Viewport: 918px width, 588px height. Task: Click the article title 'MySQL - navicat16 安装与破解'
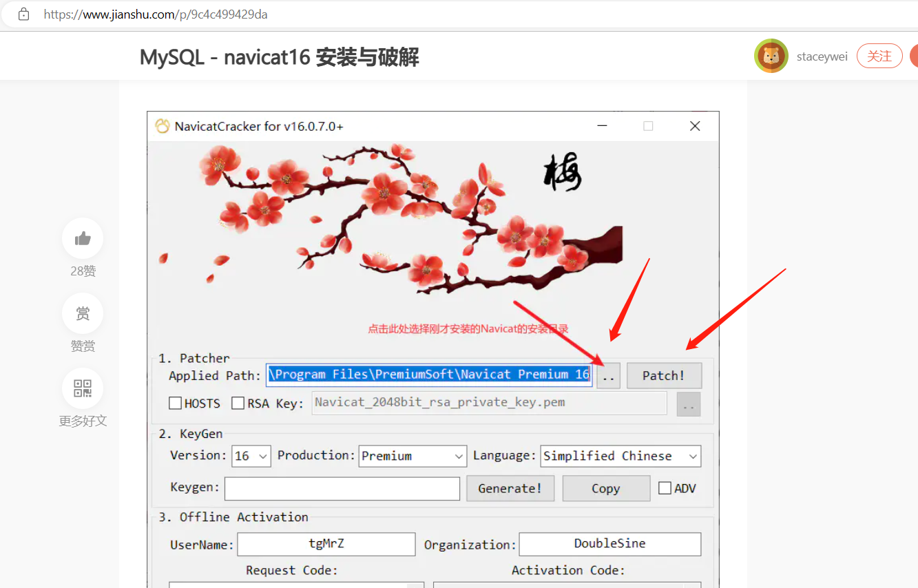[279, 56]
